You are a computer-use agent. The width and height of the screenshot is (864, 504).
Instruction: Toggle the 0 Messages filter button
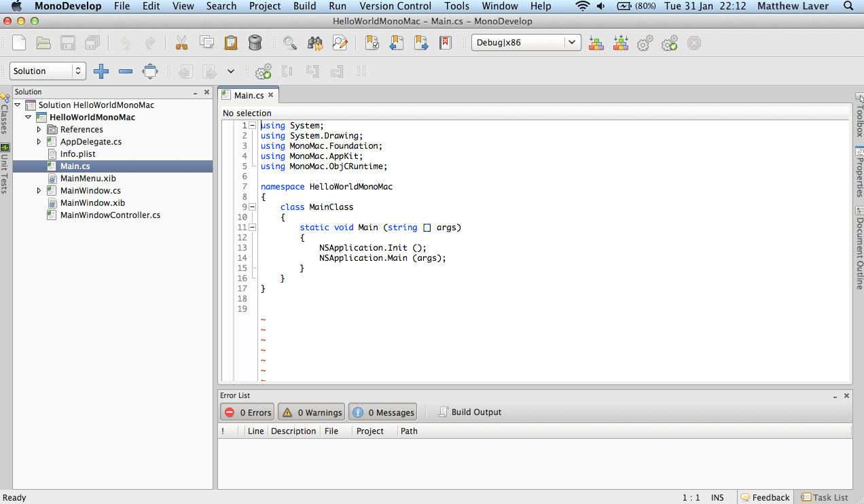pyautogui.click(x=382, y=412)
